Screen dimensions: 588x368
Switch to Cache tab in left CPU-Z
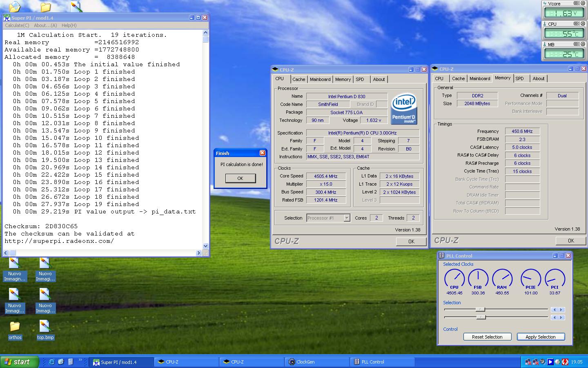pos(298,79)
